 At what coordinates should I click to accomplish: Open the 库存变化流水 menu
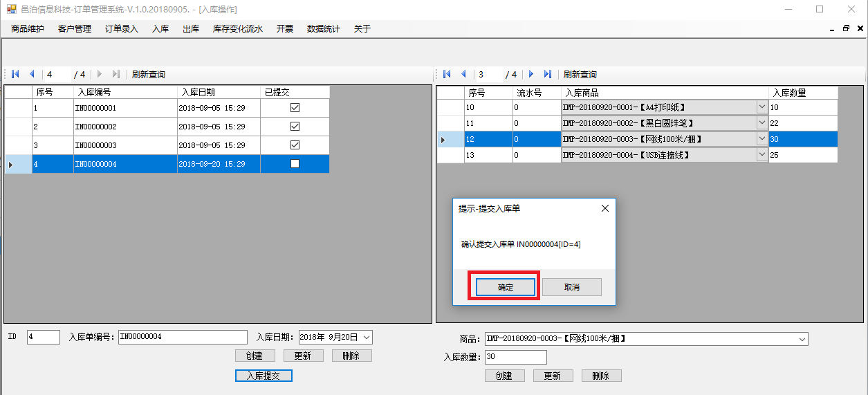[238, 29]
